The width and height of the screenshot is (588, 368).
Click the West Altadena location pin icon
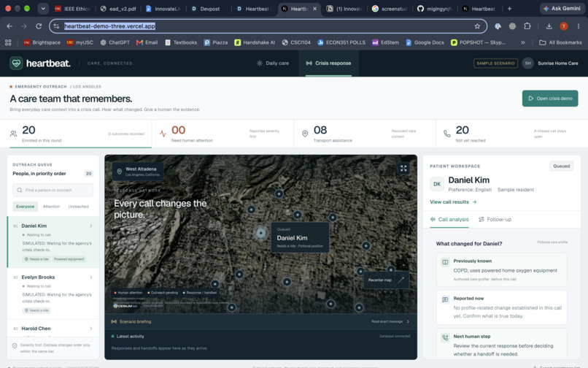coord(119,172)
